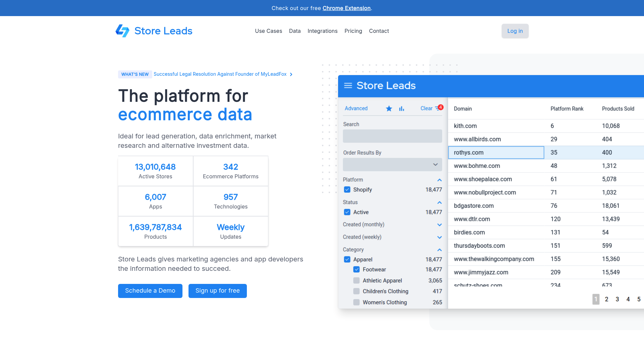This screenshot has width=644, height=362.
Task: Open the Pricing menu item
Action: (x=353, y=31)
